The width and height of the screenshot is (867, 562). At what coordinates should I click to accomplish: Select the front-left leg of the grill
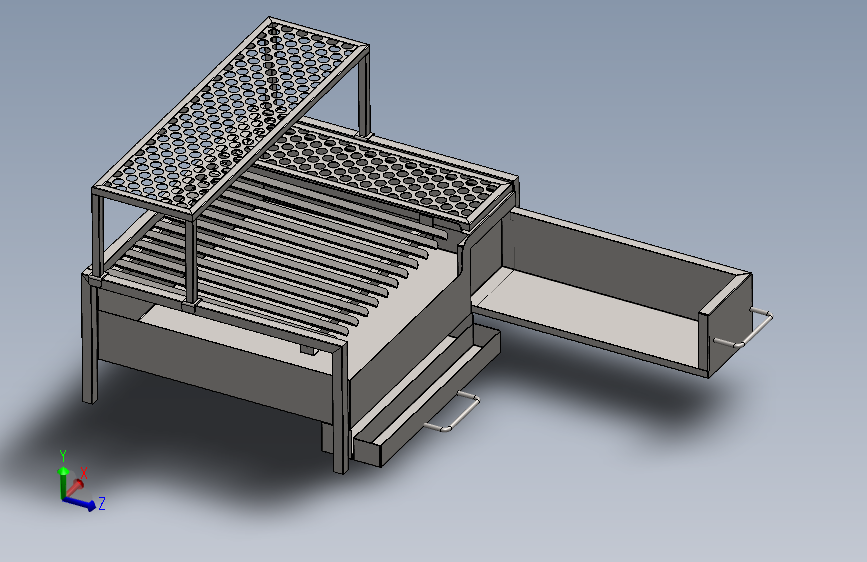point(90,339)
